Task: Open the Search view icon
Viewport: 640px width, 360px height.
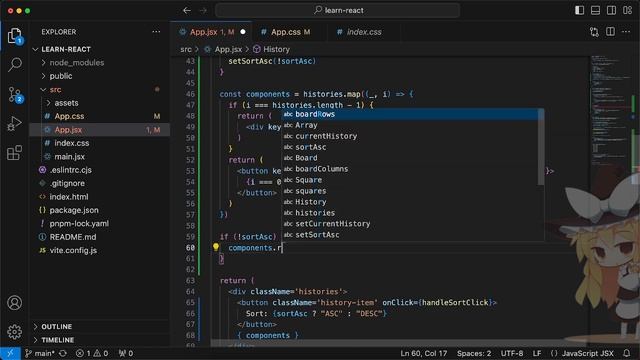Action: pyautogui.click(x=15, y=65)
